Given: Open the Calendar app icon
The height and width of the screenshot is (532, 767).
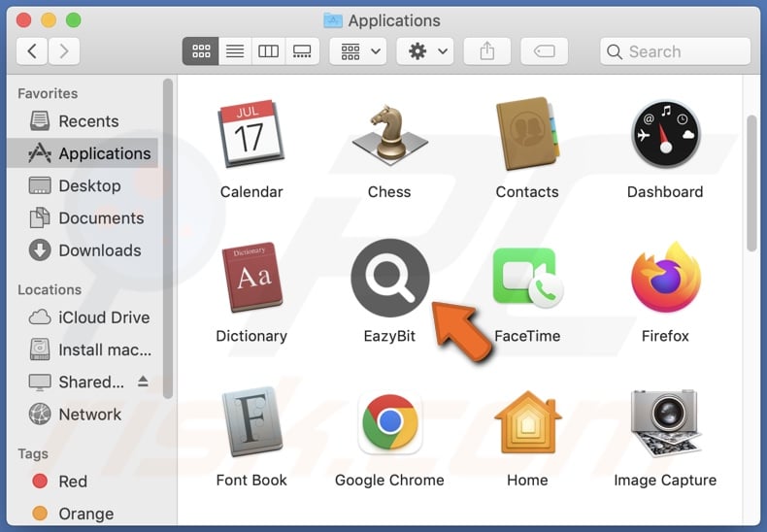Looking at the screenshot, I should [250, 134].
